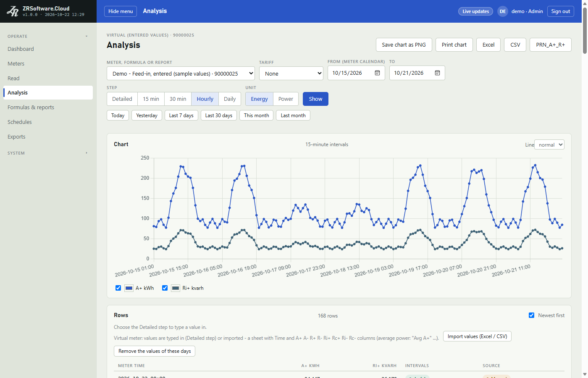Uncheck the Newest first checkbox
Viewport: 588px width, 378px height.
tap(532, 315)
